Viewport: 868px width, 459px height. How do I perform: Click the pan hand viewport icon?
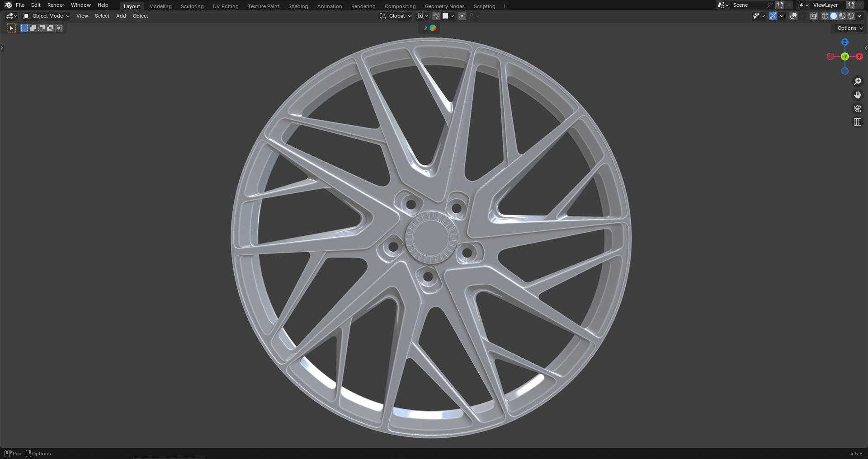[x=858, y=95]
